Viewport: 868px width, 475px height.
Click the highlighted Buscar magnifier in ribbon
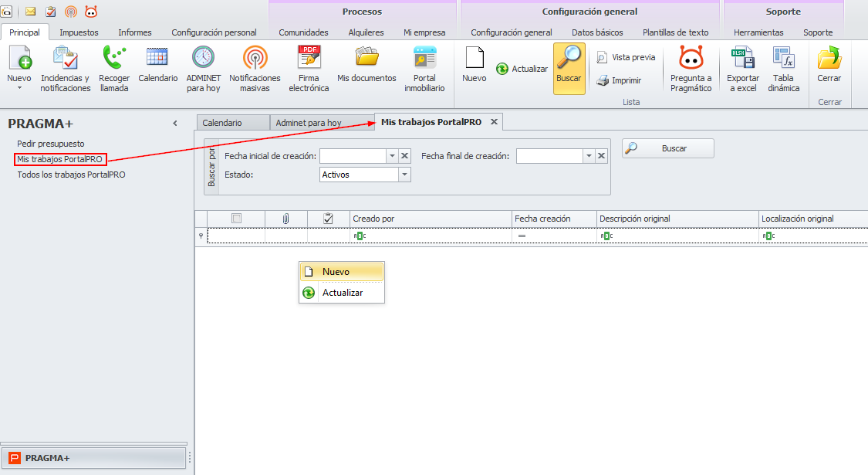tap(569, 69)
